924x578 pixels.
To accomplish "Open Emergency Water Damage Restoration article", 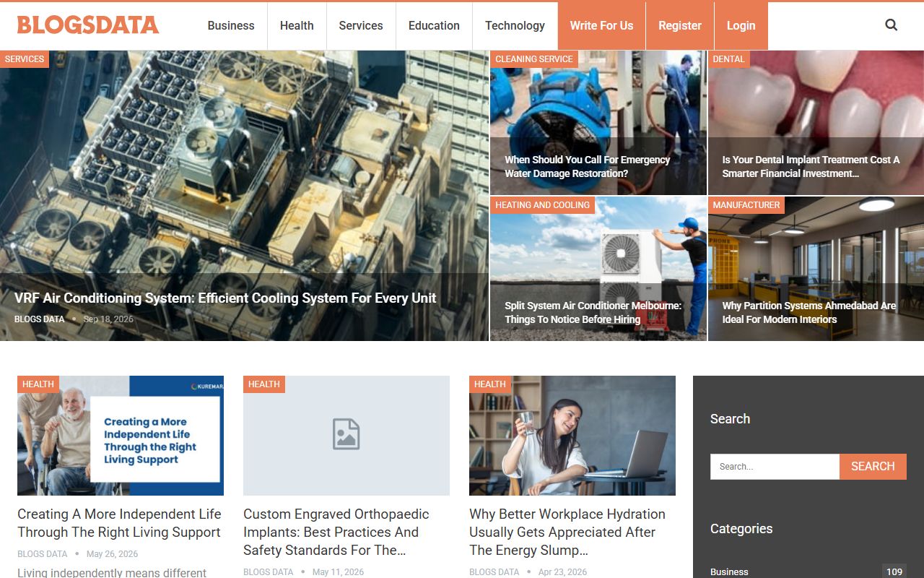I will [x=588, y=166].
